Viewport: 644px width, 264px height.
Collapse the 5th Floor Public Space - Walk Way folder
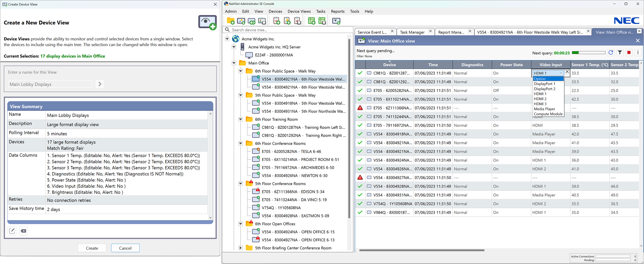click(241, 95)
